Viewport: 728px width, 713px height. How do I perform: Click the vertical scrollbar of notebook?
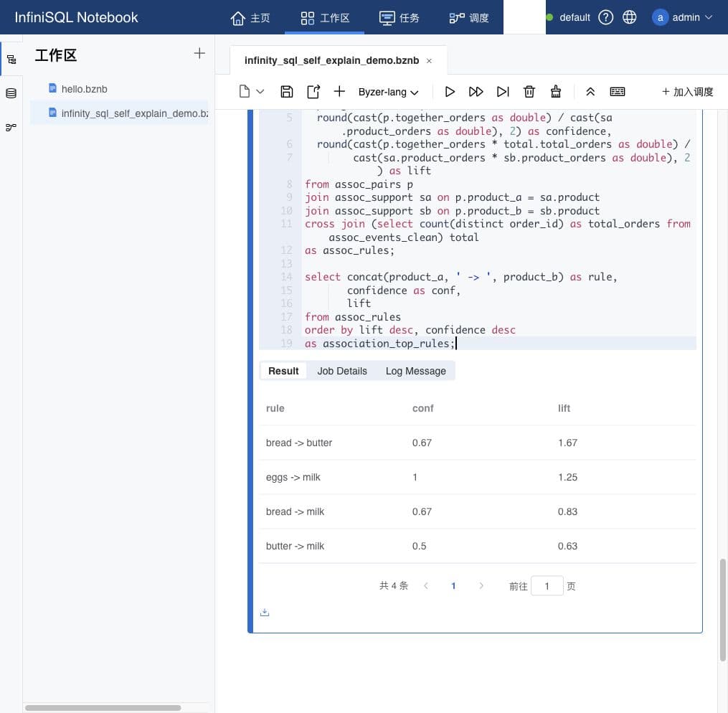(x=722, y=610)
